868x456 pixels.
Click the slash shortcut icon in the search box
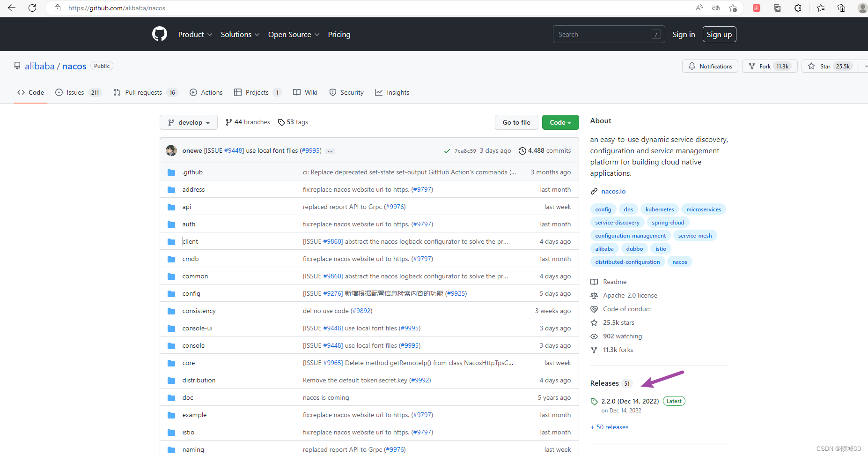tap(656, 34)
